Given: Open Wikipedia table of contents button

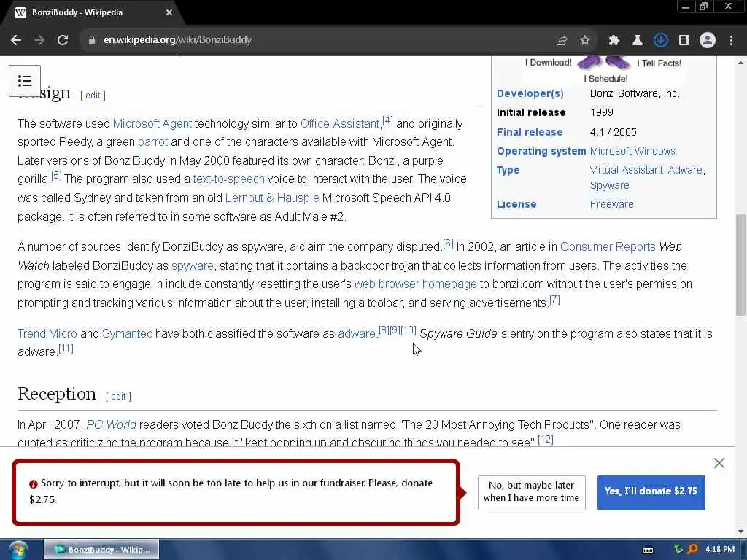Looking at the screenshot, I should pyautogui.click(x=25, y=81).
